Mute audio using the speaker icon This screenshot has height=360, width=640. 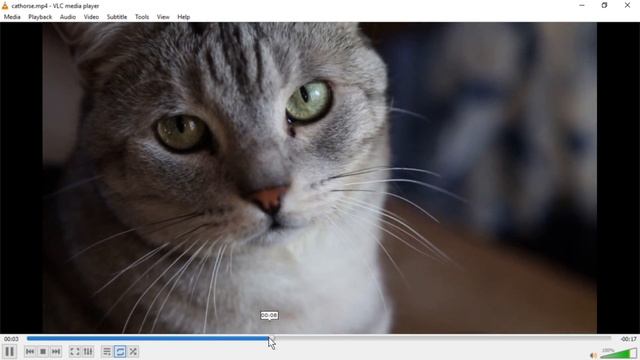tap(593, 356)
